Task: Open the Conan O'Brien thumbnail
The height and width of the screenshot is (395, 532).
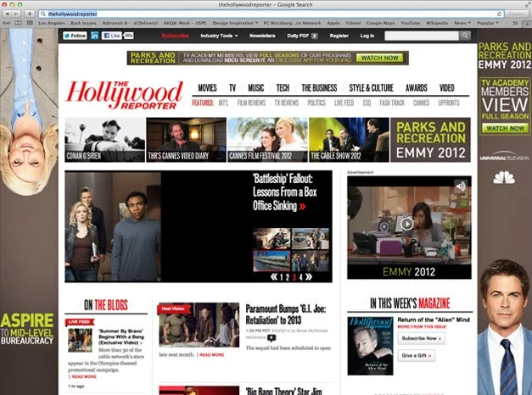Action: click(x=105, y=140)
